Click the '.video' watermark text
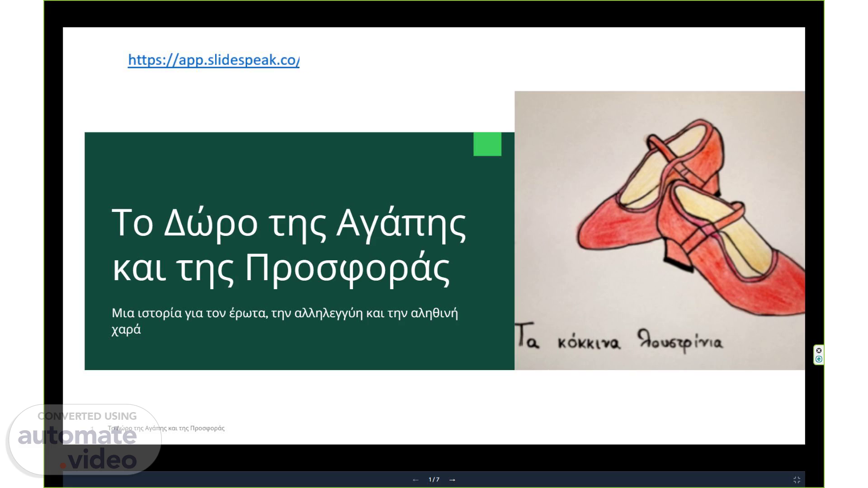This screenshot has height=488, width=868. 99,461
